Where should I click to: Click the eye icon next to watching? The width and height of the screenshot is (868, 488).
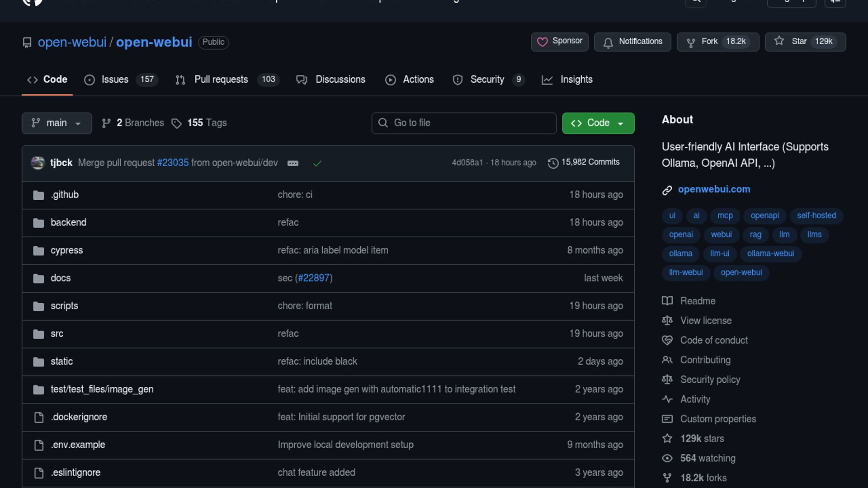pos(667,458)
